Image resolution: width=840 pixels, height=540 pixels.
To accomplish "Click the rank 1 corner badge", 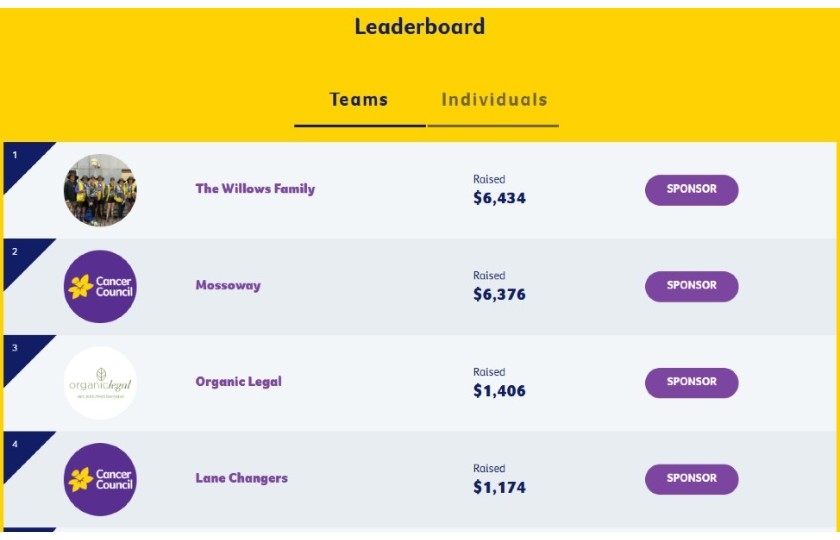I will 20,161.
